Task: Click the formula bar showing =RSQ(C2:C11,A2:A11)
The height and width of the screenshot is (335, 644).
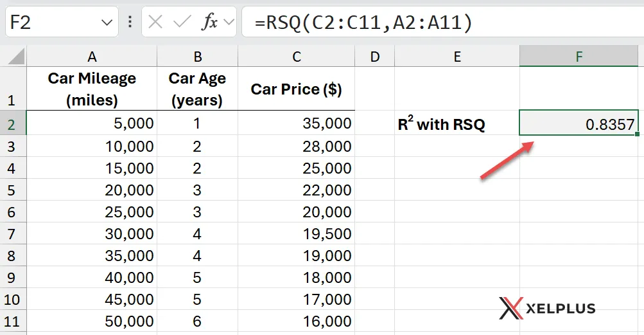Action: click(x=443, y=22)
